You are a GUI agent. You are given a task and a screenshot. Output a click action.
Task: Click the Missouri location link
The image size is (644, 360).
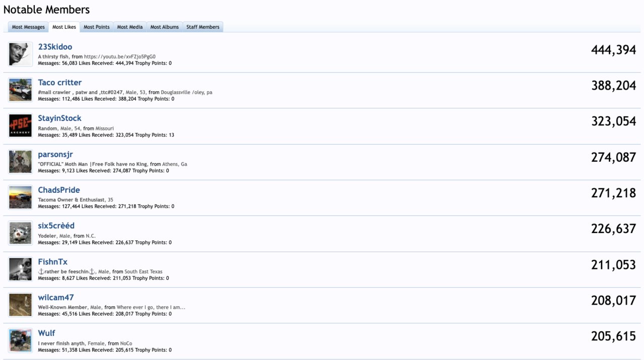point(105,129)
